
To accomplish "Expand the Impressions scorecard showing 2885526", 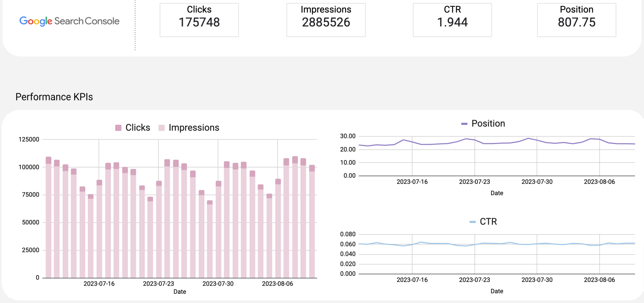I will point(326,19).
